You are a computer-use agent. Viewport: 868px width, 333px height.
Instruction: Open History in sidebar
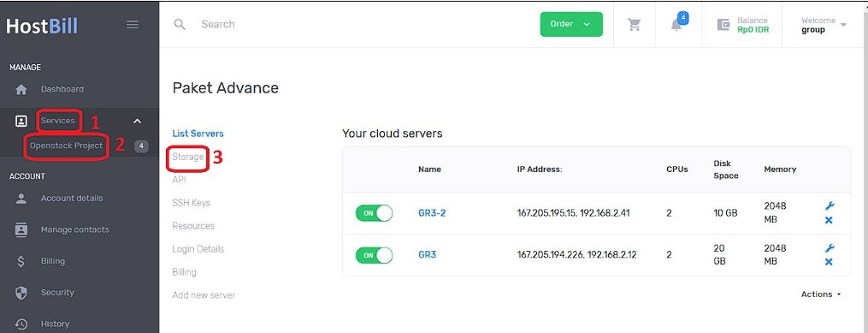pyautogui.click(x=55, y=324)
